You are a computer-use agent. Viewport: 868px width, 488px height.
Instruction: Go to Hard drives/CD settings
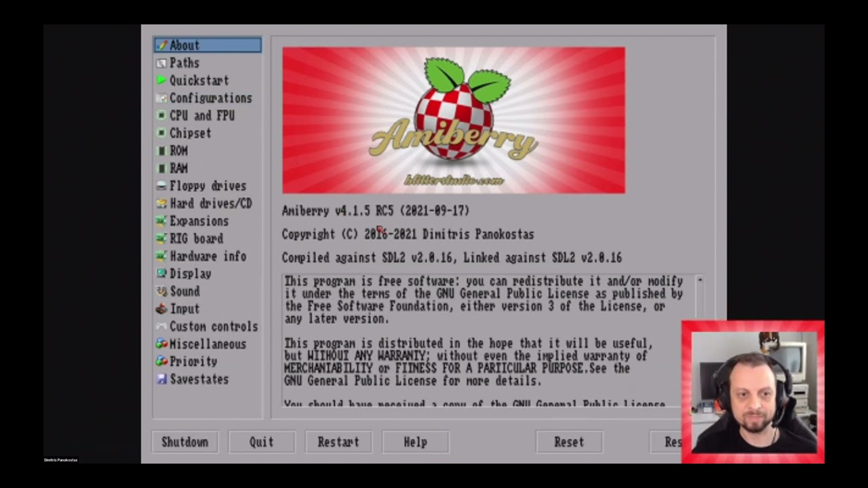[208, 203]
